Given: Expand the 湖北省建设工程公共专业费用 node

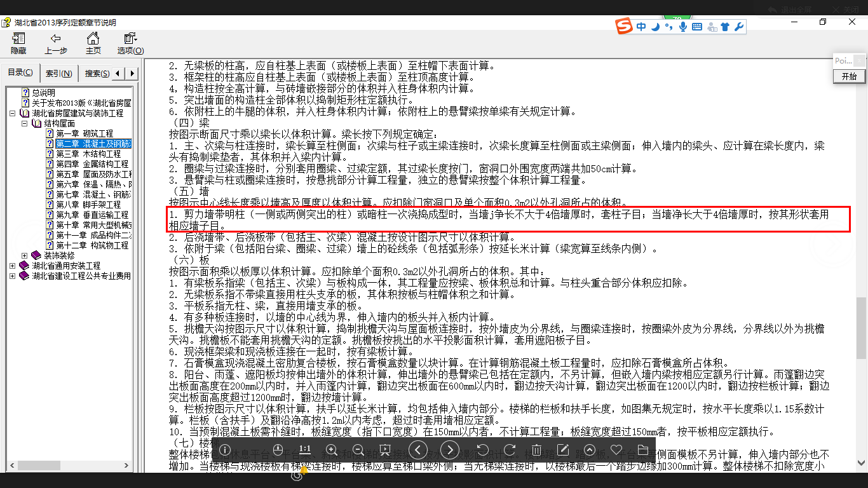Looking at the screenshot, I should point(13,276).
